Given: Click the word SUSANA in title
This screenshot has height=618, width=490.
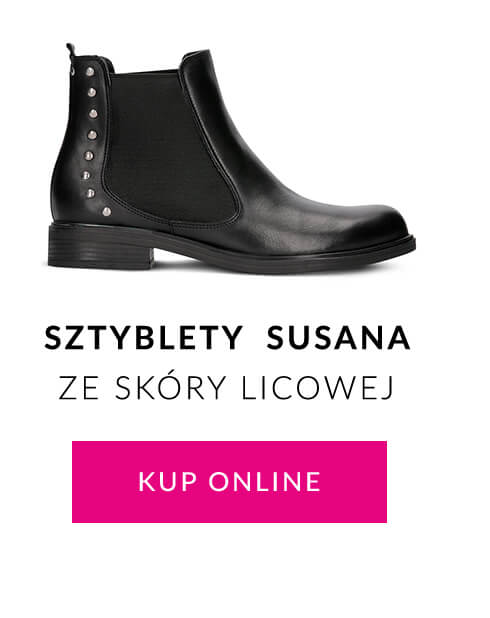Looking at the screenshot, I should coord(338,338).
